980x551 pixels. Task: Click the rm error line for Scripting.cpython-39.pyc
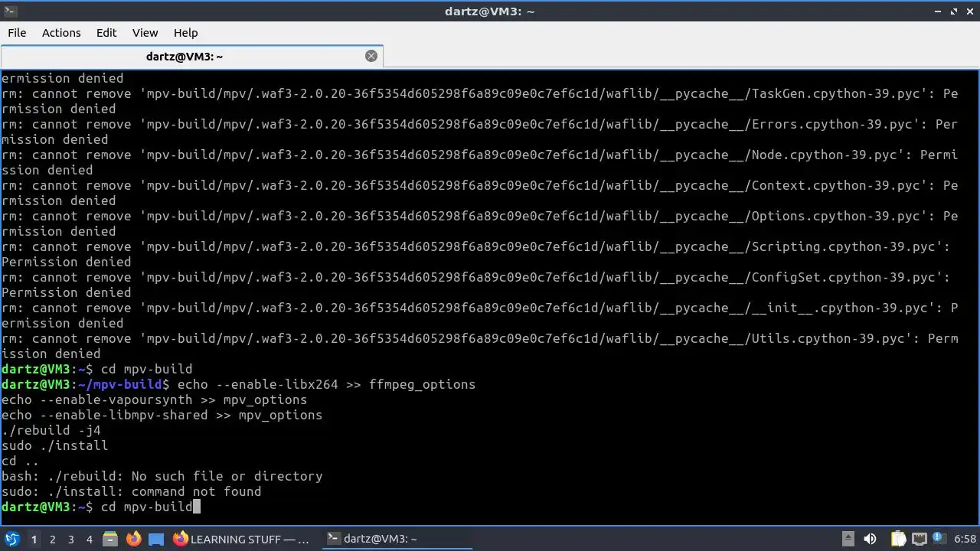pyautogui.click(x=475, y=254)
